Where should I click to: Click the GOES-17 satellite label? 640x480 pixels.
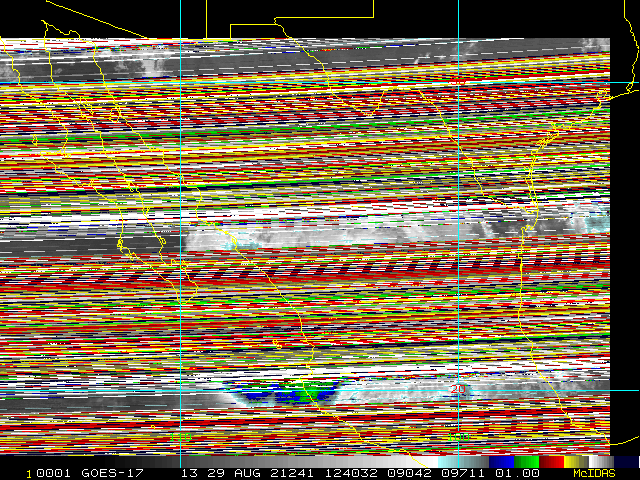pyautogui.click(x=112, y=473)
